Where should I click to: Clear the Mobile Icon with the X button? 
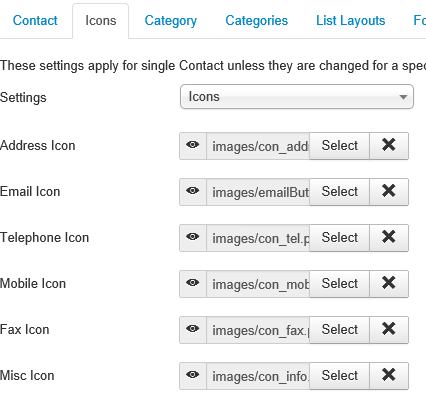(389, 284)
